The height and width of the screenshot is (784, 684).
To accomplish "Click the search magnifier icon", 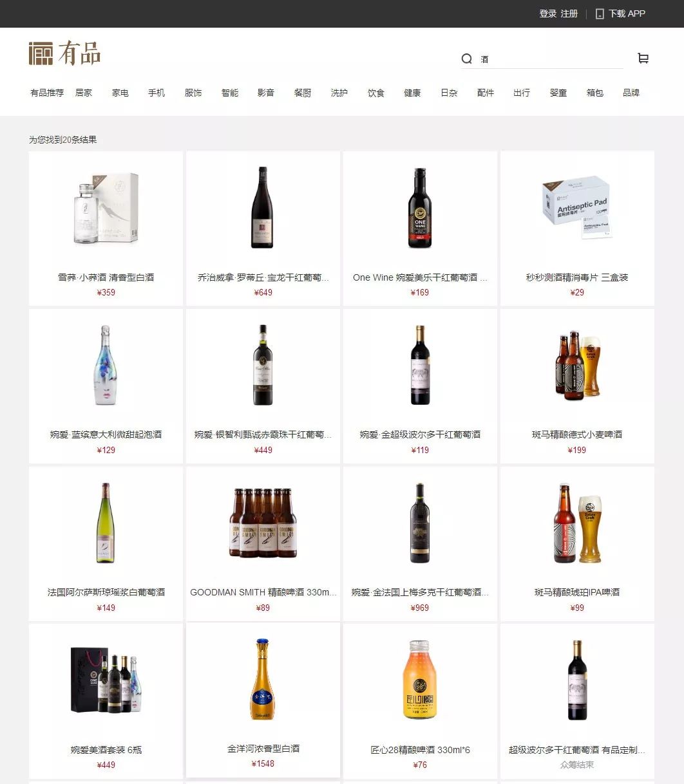I will tap(467, 59).
